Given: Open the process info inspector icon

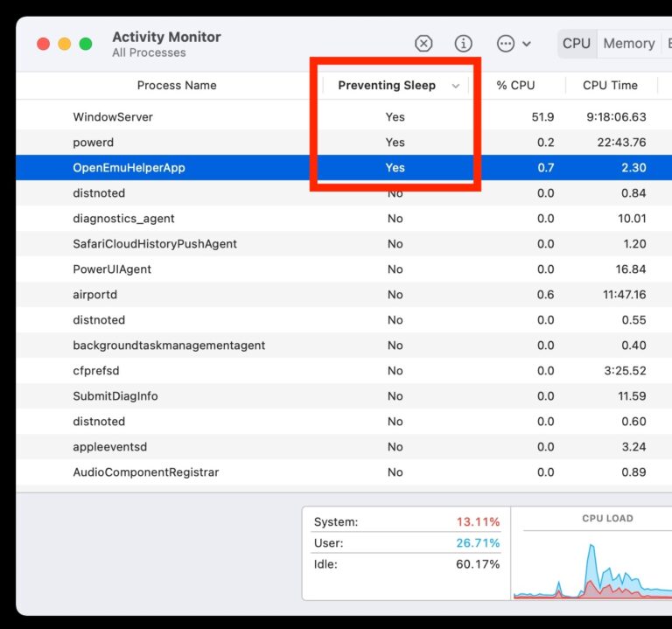Looking at the screenshot, I should pyautogui.click(x=464, y=44).
